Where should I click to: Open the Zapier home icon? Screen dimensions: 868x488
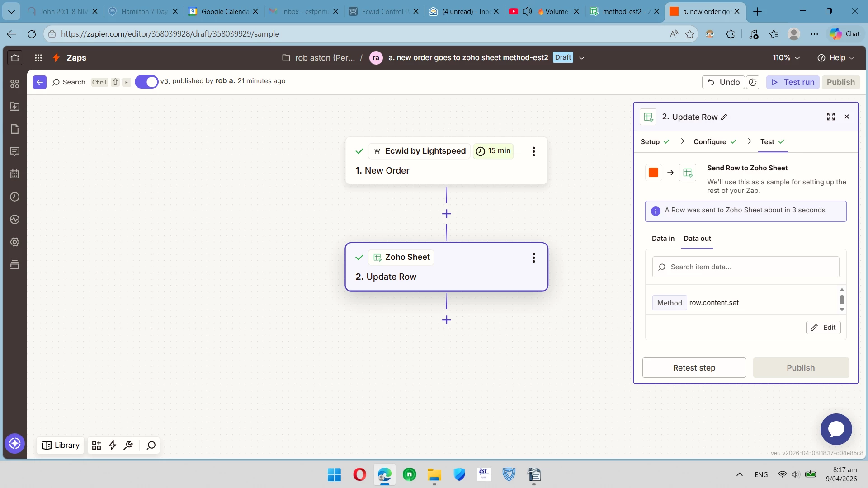(15, 58)
